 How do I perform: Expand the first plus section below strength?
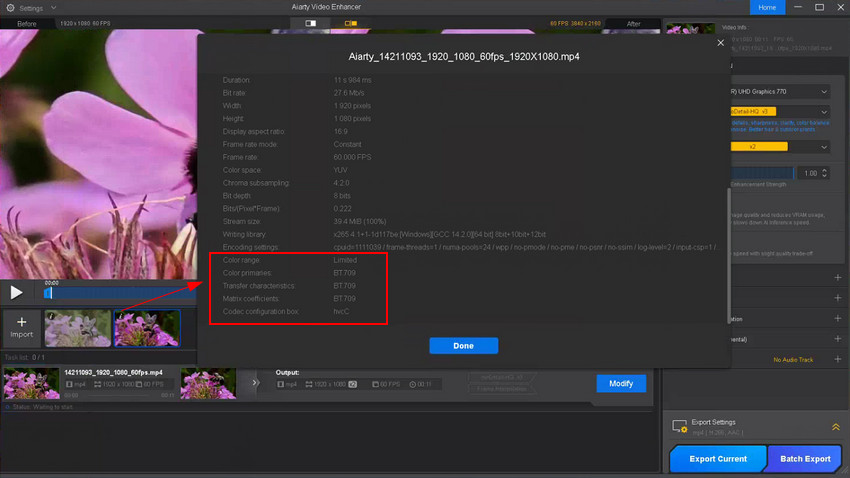[838, 277]
